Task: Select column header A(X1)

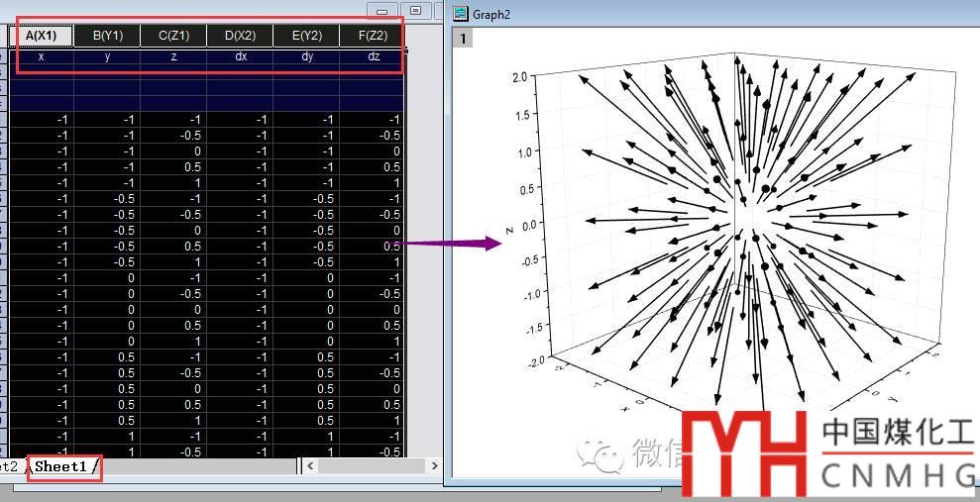Action: tap(42, 36)
